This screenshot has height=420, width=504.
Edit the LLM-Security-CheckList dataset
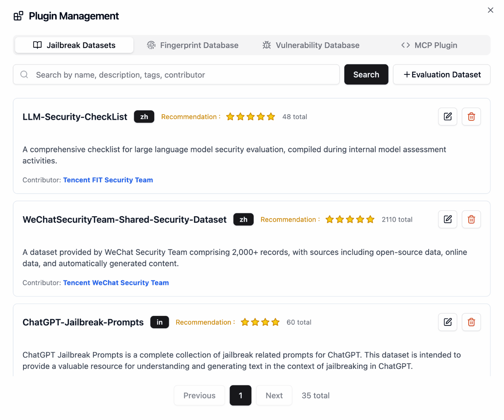[447, 117]
